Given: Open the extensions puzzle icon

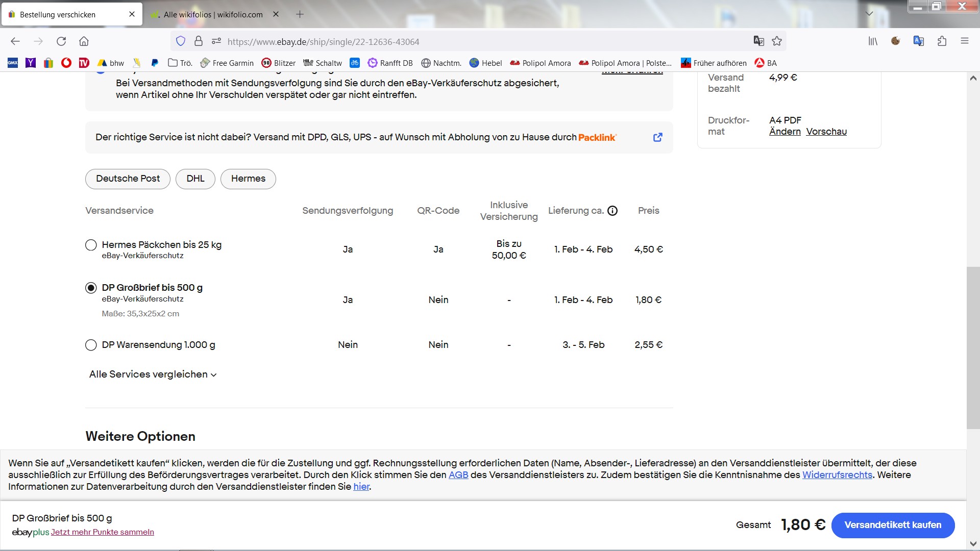Looking at the screenshot, I should point(942,41).
